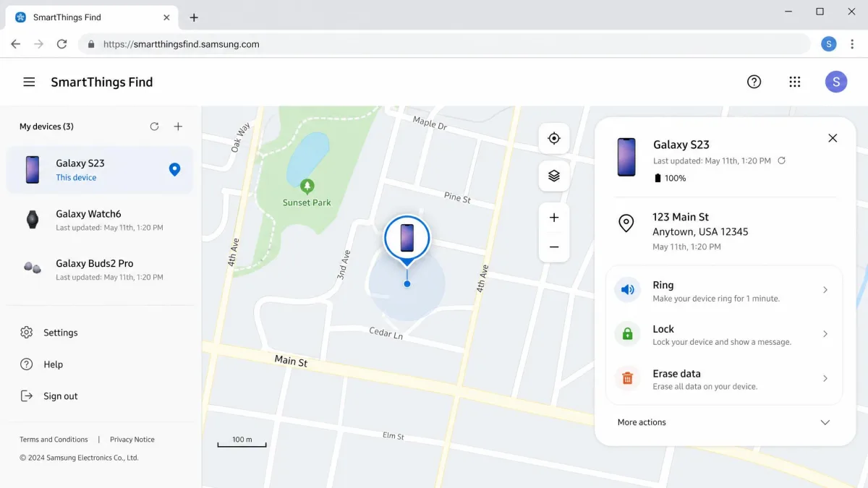The width and height of the screenshot is (868, 488).
Task: Open the purple S account avatar
Action: (836, 82)
